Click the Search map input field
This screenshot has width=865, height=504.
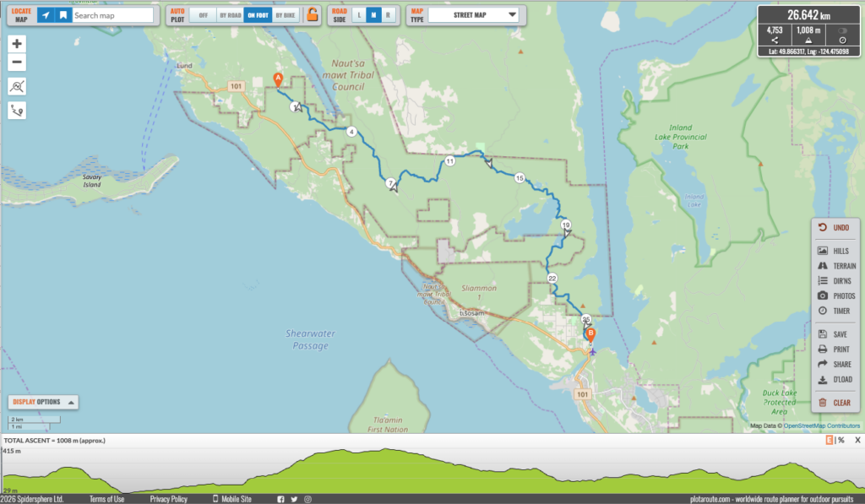pos(112,15)
